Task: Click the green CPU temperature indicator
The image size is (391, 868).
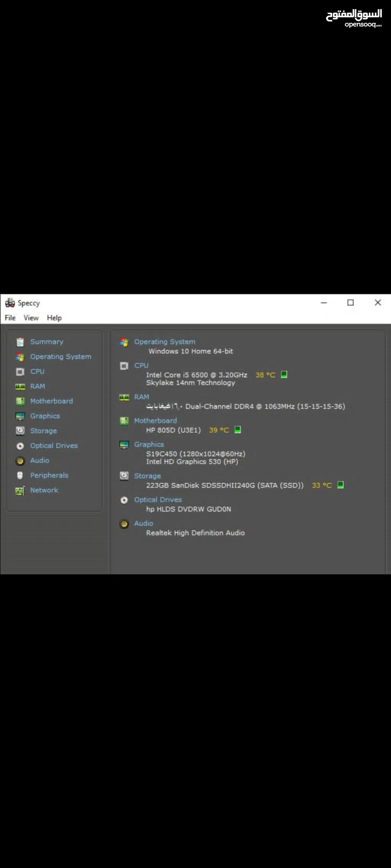Action: [284, 375]
